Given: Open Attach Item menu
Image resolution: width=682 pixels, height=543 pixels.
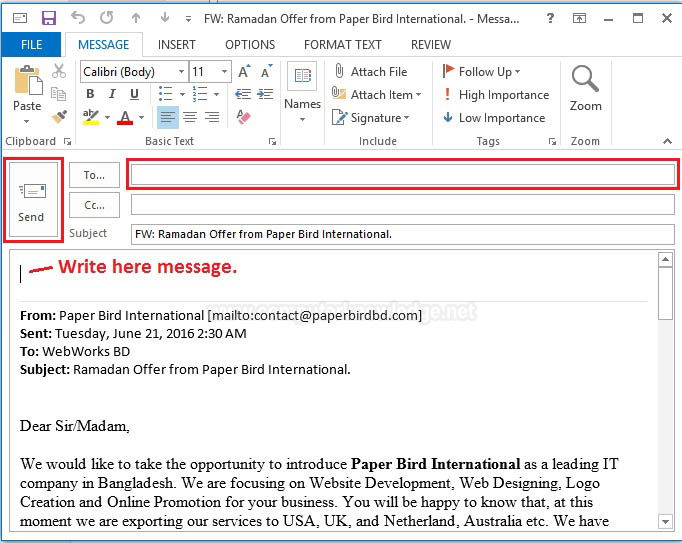Looking at the screenshot, I should 377,94.
